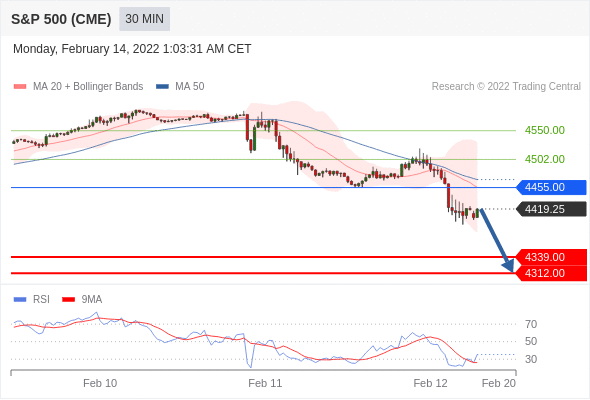Screen dimensions: 590x400
Task: Click the RSI blue legend swatch
Action: [x=20, y=300]
